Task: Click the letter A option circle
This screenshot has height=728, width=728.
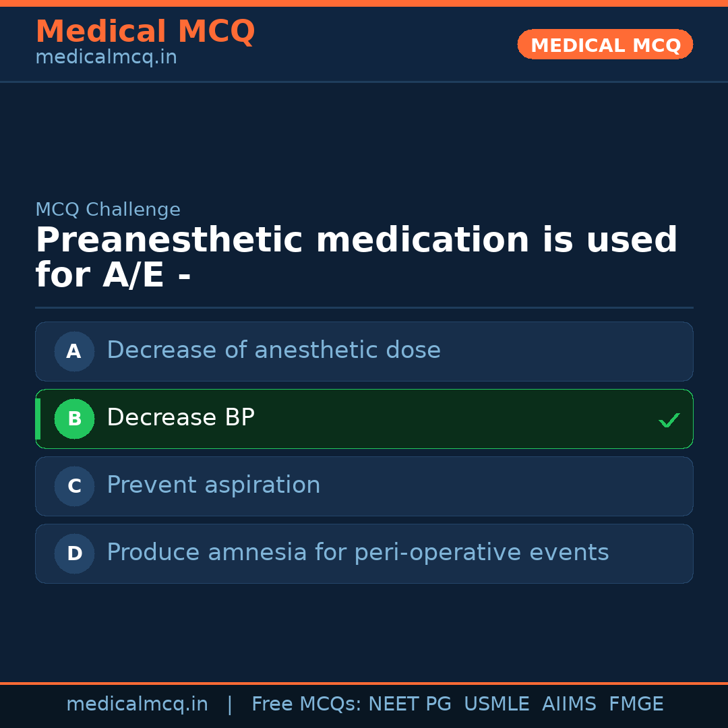Action: coord(74,351)
